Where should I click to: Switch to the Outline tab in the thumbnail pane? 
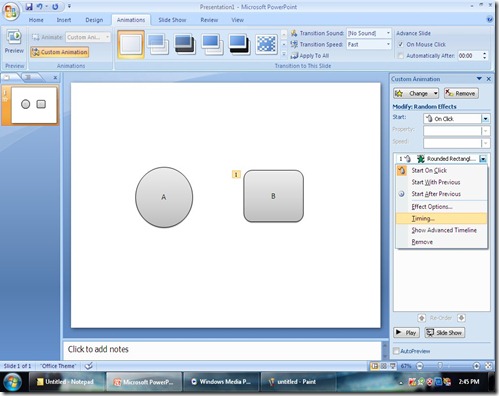[x=29, y=77]
